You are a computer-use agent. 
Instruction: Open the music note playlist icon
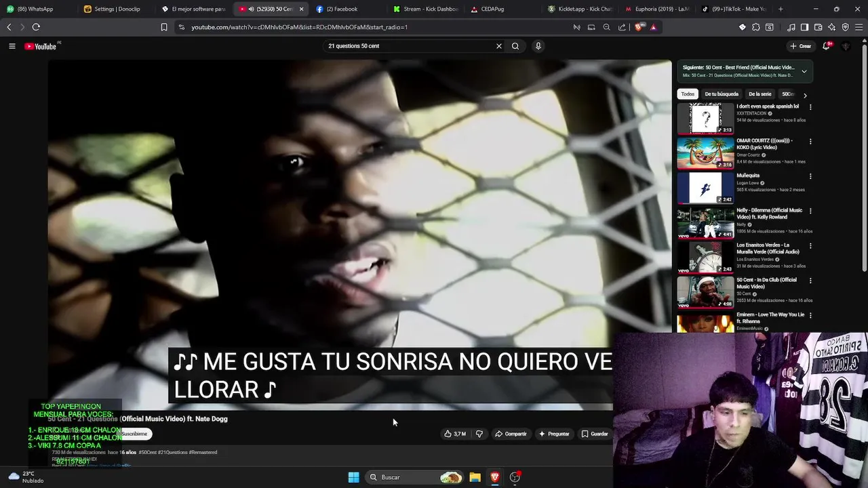[791, 27]
